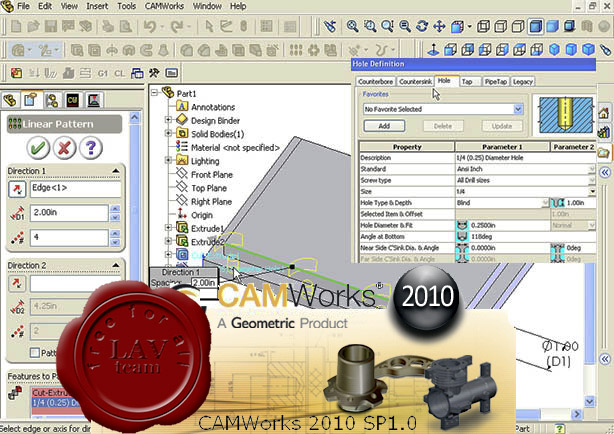The image size is (614, 434).
Task: Open the File menu
Action: point(23,6)
